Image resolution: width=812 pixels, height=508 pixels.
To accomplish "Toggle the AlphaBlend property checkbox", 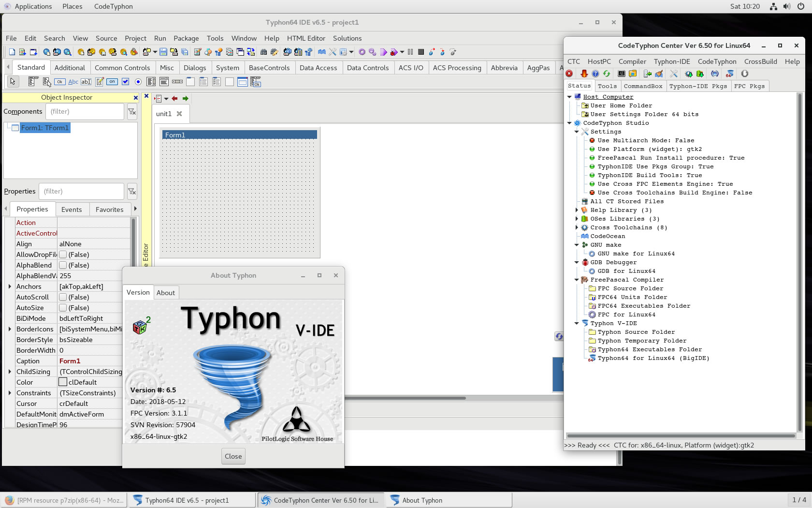I will tap(63, 265).
